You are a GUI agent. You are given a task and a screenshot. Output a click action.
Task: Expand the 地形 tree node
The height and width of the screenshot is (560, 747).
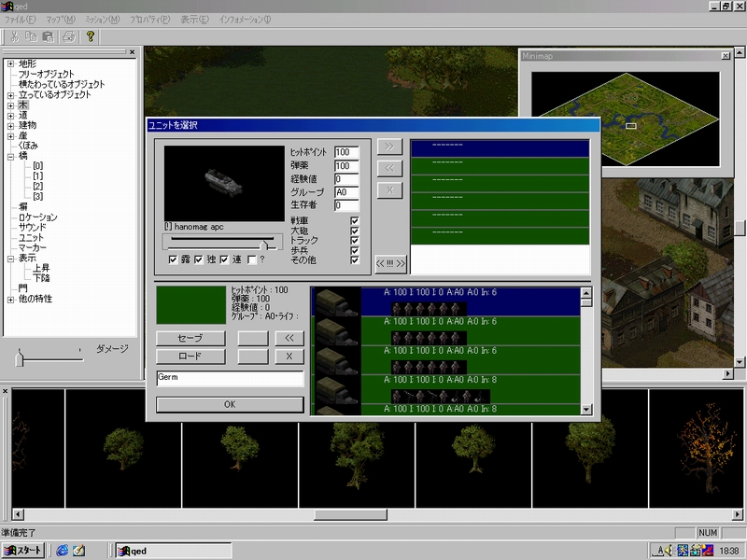[10, 63]
